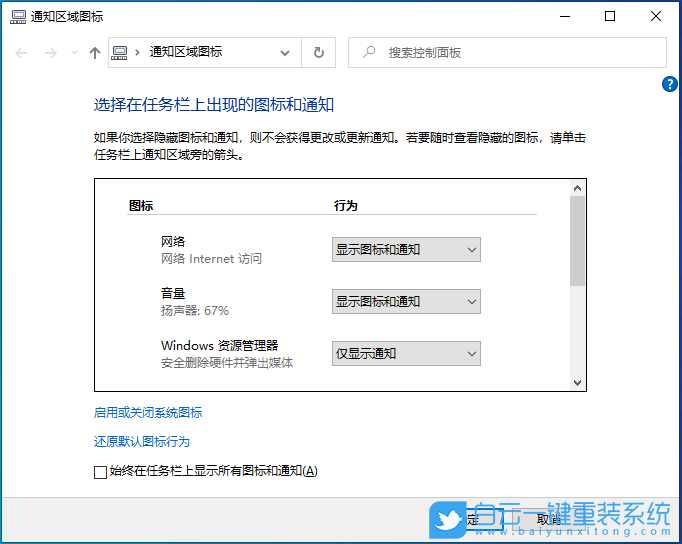Open recent locations dropdown chevron

(74, 53)
